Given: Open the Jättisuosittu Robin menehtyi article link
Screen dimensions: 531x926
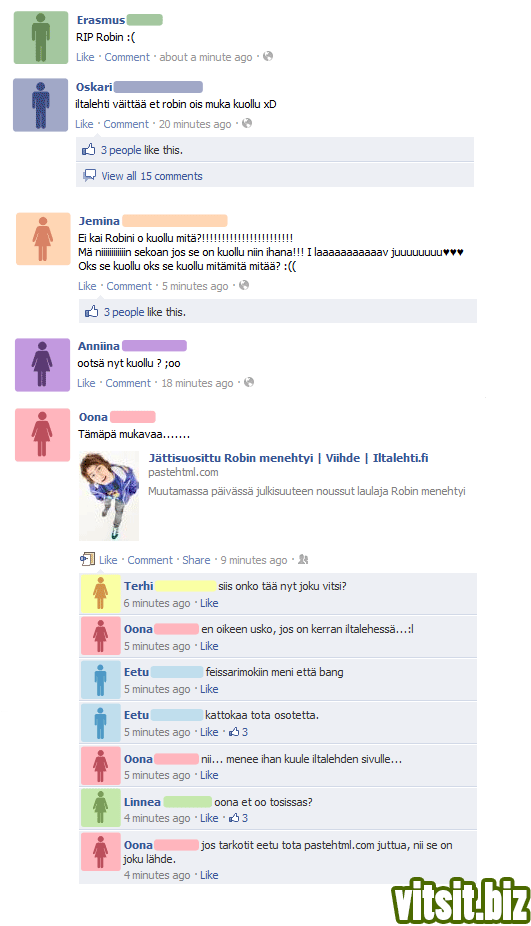Looking at the screenshot, I should (288, 458).
